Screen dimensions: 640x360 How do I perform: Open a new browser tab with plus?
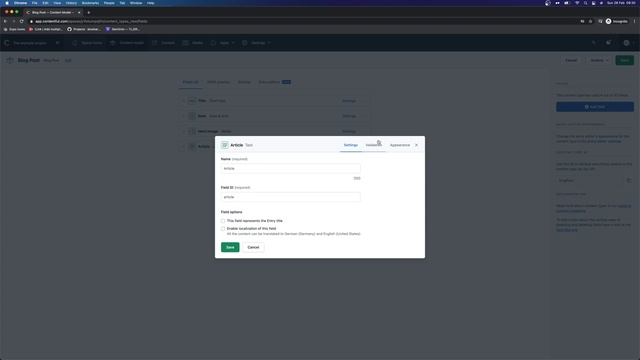pos(89,12)
